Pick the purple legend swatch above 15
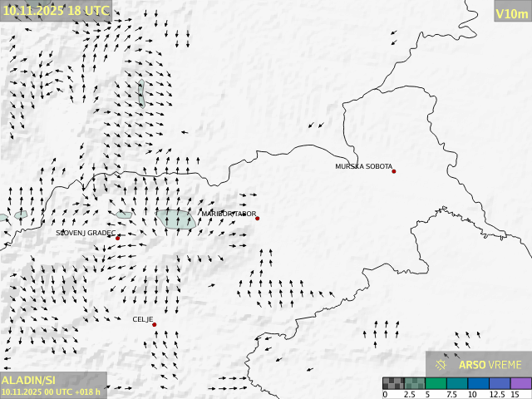Viewport: 532px width, 399px height. (520, 383)
